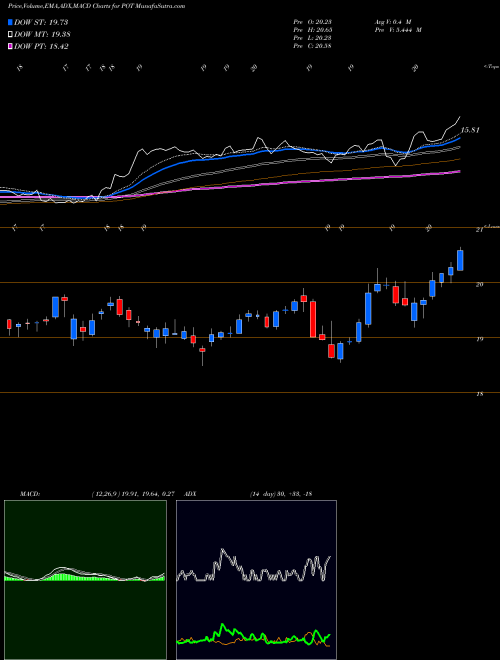Click the latest tall blue candlestick

click(x=460, y=260)
